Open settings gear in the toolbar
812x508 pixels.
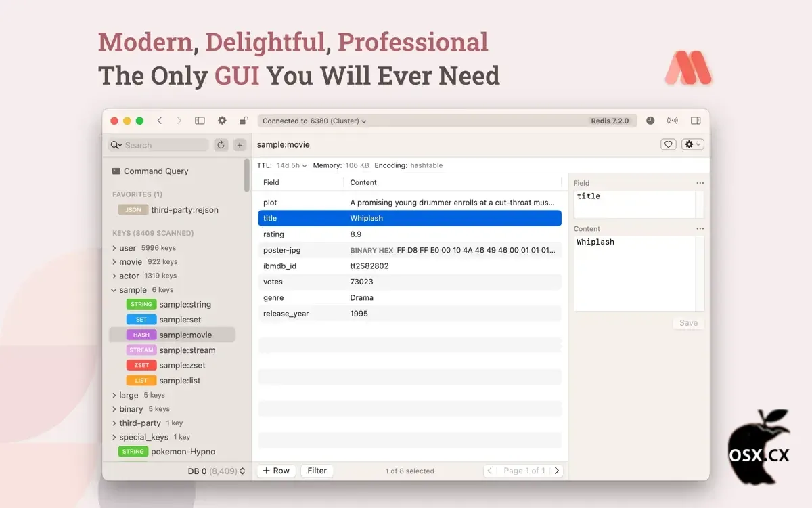click(x=222, y=121)
